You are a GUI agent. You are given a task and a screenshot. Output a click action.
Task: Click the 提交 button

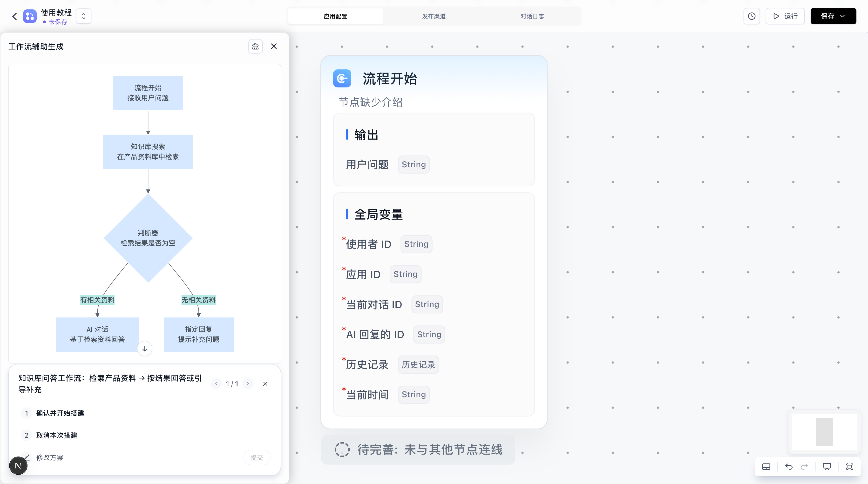tap(257, 458)
